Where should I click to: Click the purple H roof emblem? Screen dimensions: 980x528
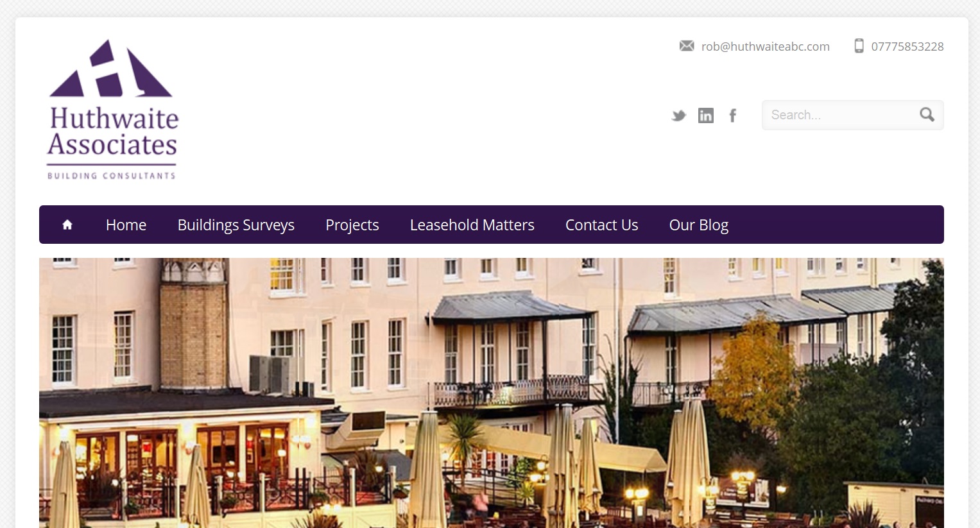(110, 69)
